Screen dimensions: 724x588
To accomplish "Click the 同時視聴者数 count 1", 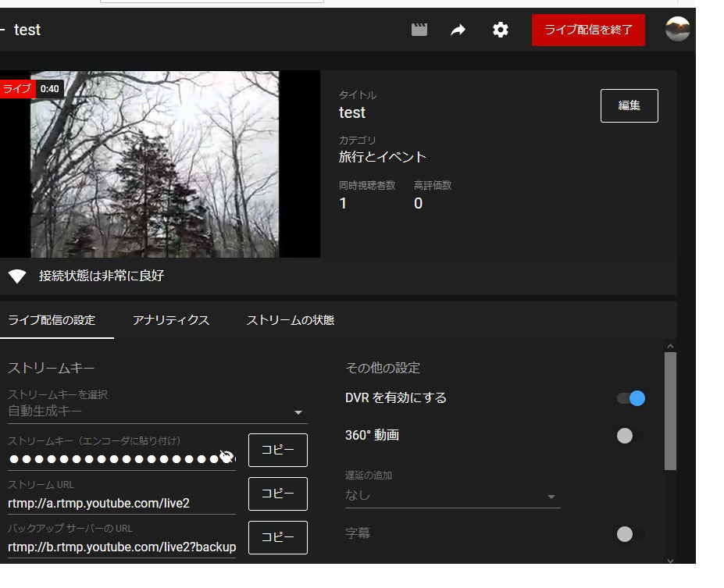I will tap(343, 203).
